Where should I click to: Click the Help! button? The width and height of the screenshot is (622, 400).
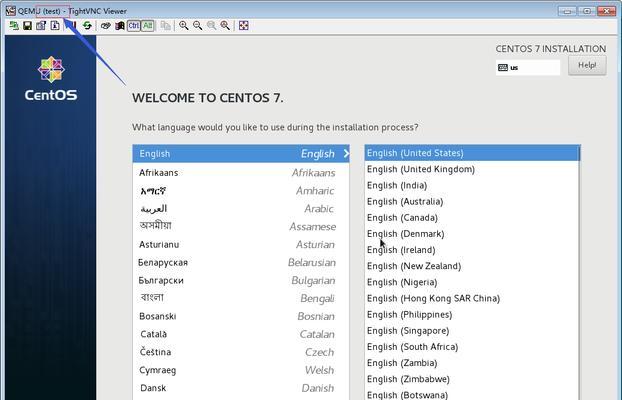(x=587, y=65)
